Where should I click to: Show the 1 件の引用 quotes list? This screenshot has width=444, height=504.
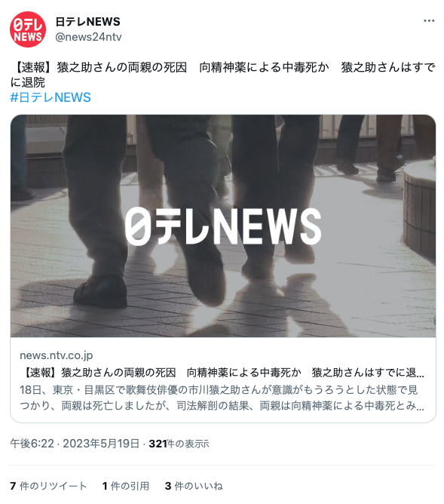tap(126, 486)
